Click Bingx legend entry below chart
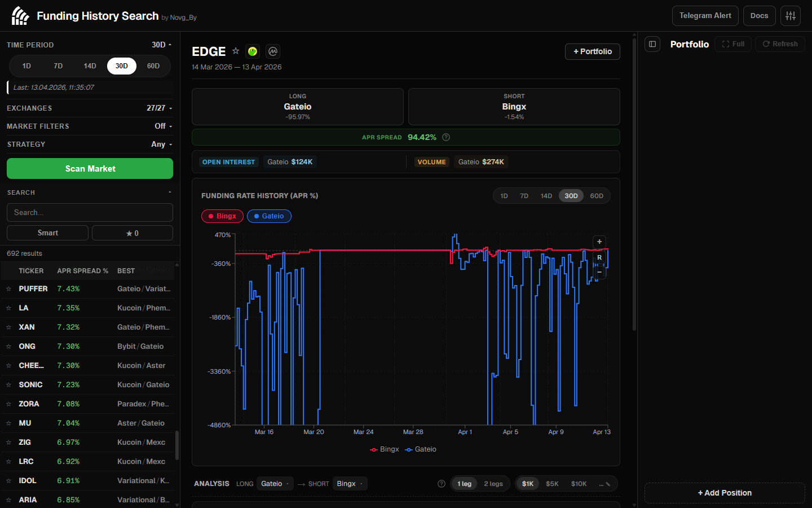Image resolution: width=812 pixels, height=508 pixels. coord(385,449)
